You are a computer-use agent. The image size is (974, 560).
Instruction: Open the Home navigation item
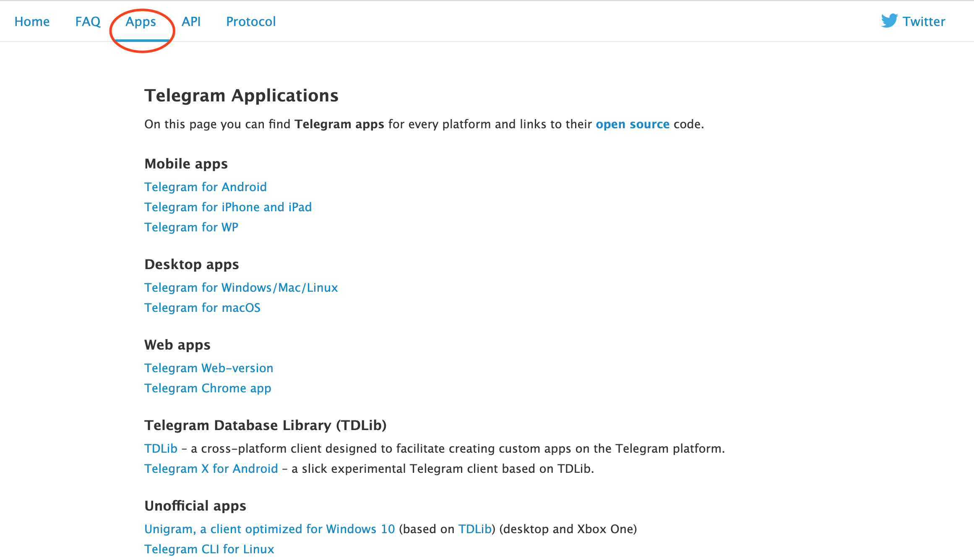(32, 21)
